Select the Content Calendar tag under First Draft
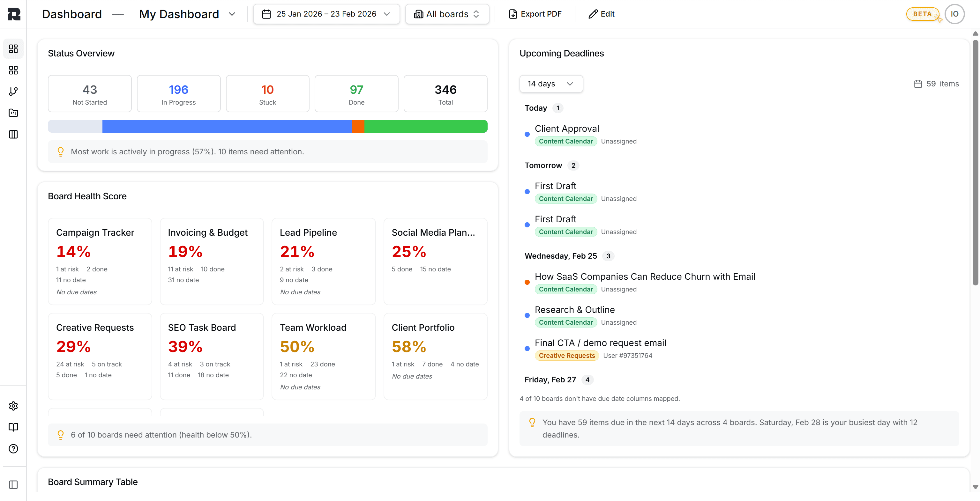This screenshot has height=501, width=980. click(566, 198)
